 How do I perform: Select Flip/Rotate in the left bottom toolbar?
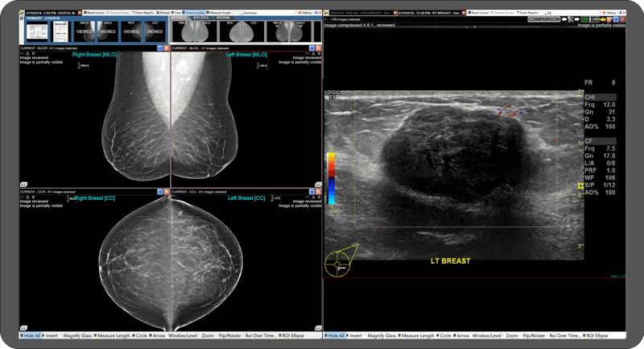point(229,336)
